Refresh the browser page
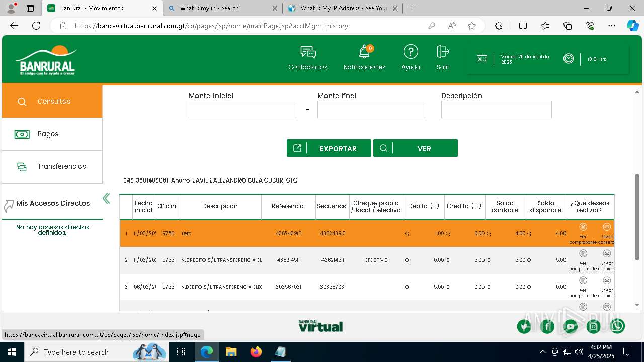 click(x=36, y=26)
